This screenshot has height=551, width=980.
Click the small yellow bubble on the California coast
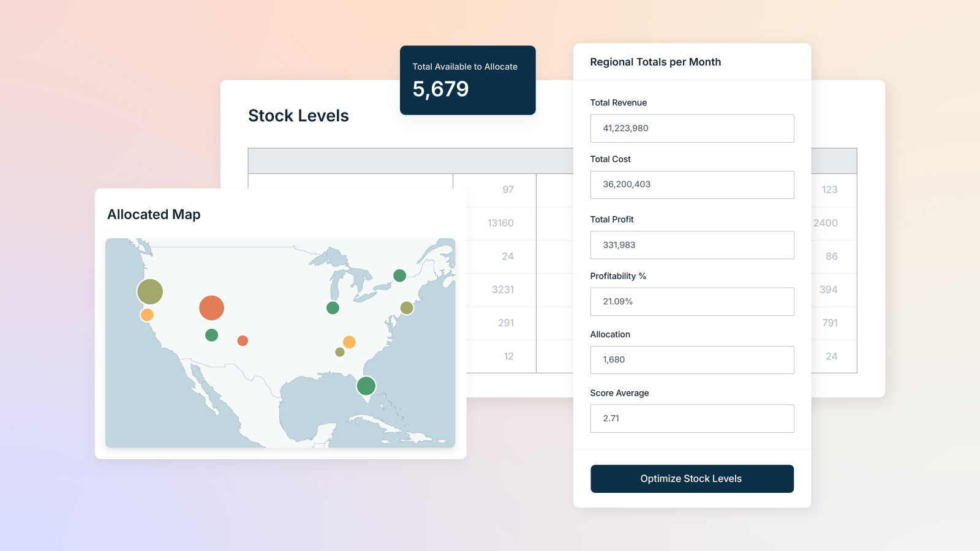pyautogui.click(x=147, y=315)
